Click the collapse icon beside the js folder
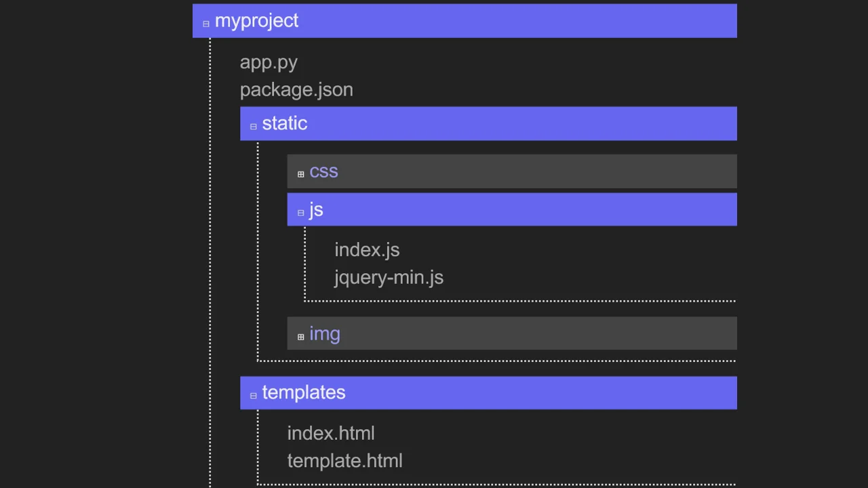This screenshot has height=488, width=868. (300, 212)
